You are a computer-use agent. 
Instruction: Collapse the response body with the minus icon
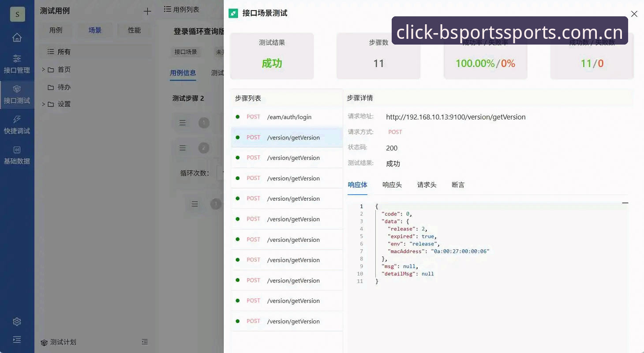click(x=625, y=203)
